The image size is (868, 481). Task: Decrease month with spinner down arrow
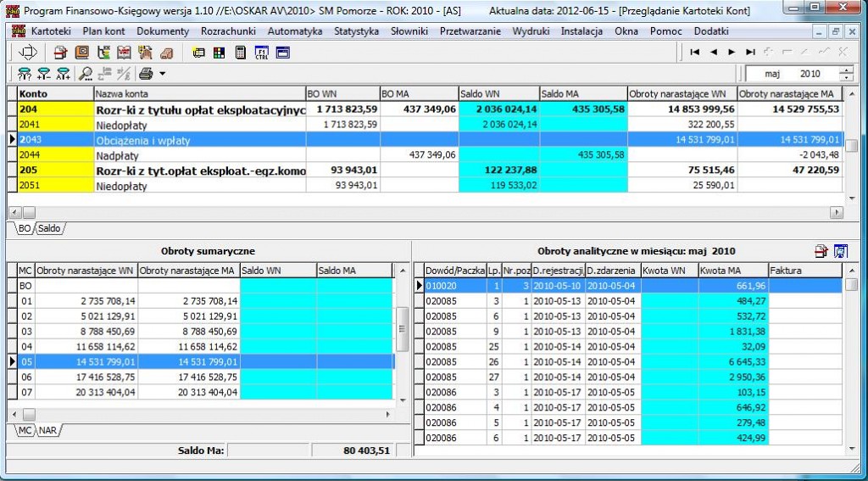coord(846,77)
